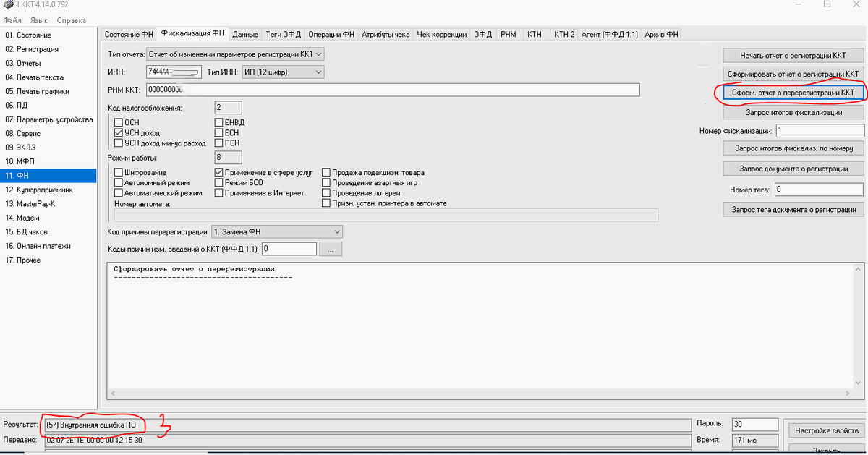Enable Проведение азартных игр checkbox
This screenshot has width=868, height=455.
326,183
